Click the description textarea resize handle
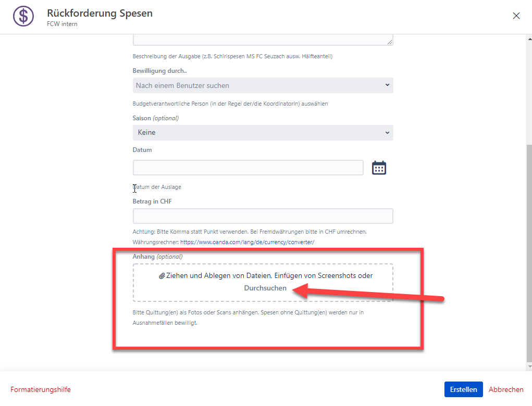 pos(390,42)
